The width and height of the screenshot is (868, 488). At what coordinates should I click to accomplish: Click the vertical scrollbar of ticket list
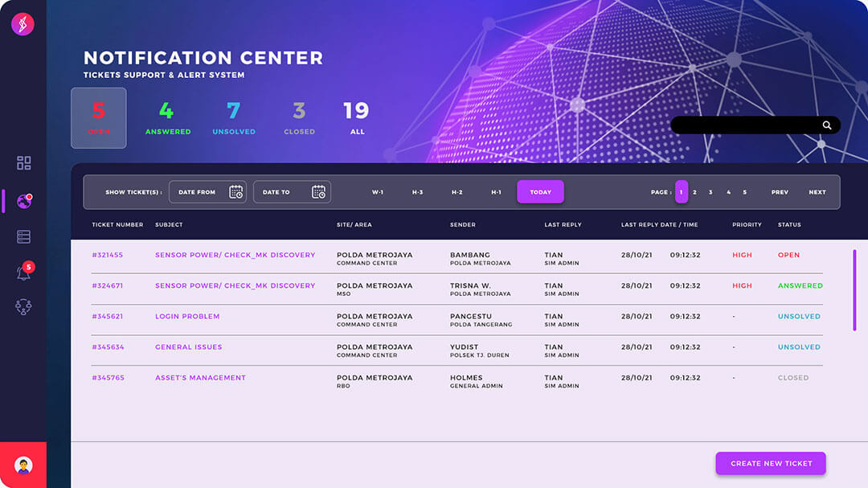click(854, 289)
